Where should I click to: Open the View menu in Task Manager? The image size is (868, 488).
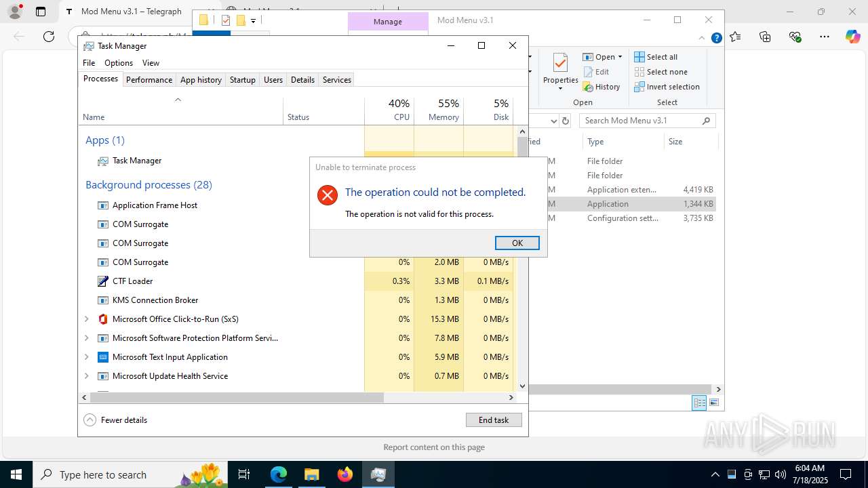pyautogui.click(x=151, y=63)
